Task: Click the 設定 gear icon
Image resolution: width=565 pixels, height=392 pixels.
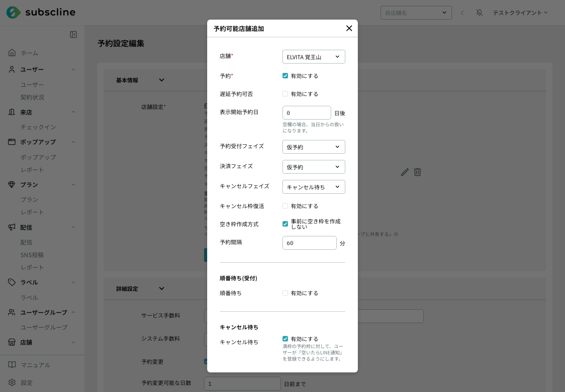Action: pos(12,383)
